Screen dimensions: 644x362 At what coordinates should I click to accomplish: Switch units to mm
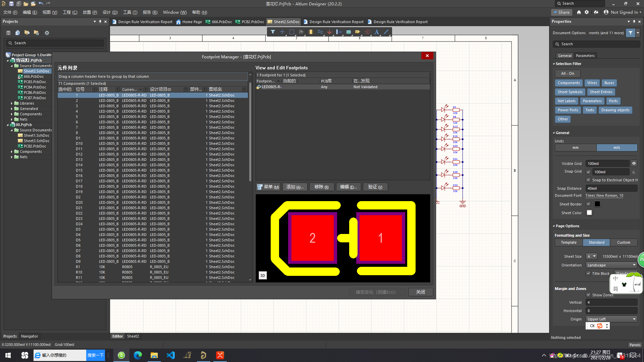tap(576, 147)
